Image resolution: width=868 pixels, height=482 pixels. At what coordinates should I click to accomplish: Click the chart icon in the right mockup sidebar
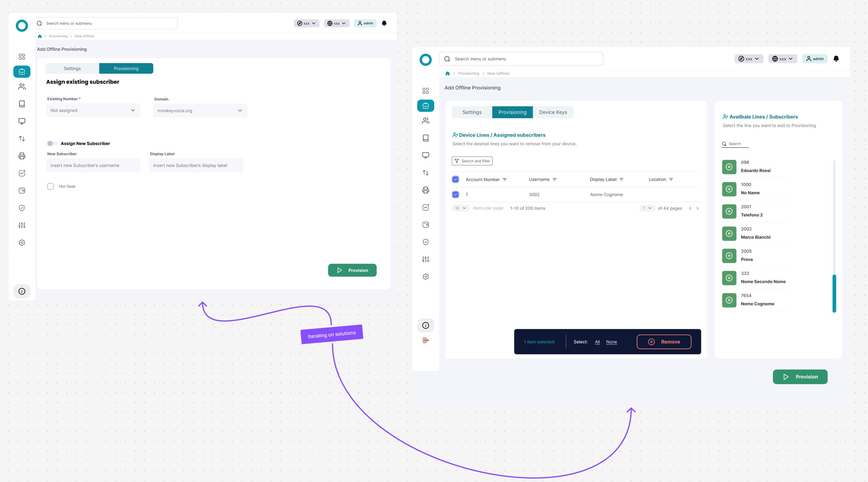[x=425, y=207]
